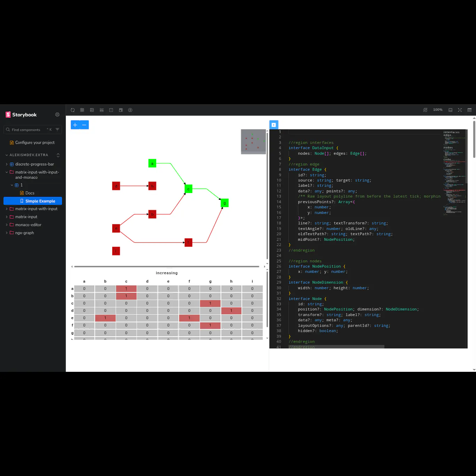Enter fullscreen mode icon

tap(460, 110)
